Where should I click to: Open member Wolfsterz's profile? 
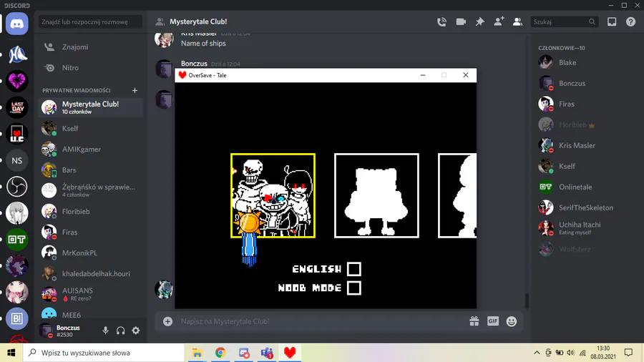point(585,249)
